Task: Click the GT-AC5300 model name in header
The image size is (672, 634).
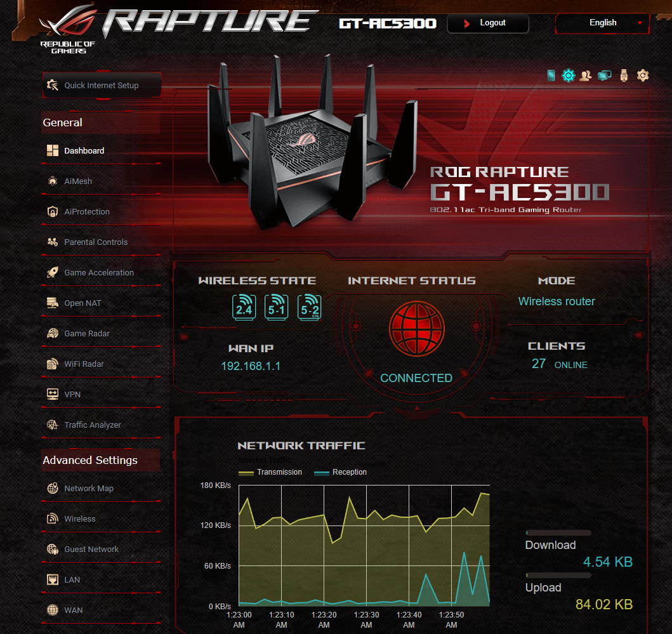Action: (388, 23)
